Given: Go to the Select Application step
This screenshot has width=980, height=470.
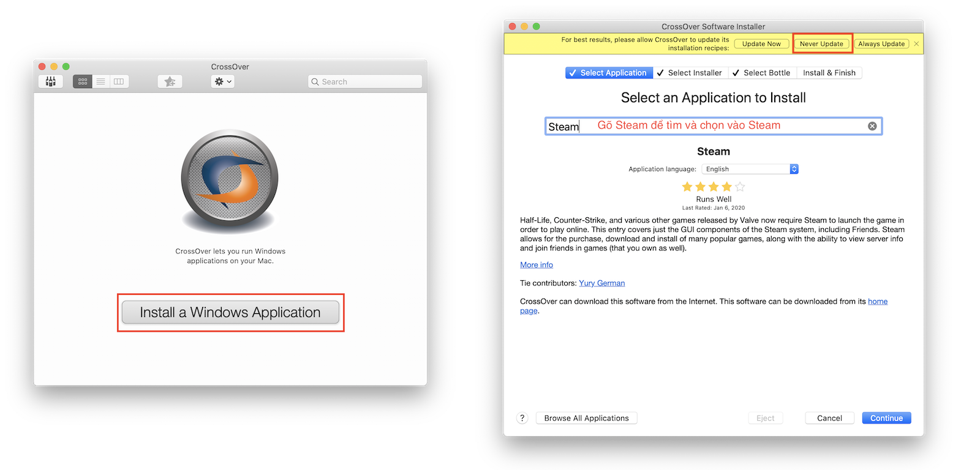Looking at the screenshot, I should [609, 73].
